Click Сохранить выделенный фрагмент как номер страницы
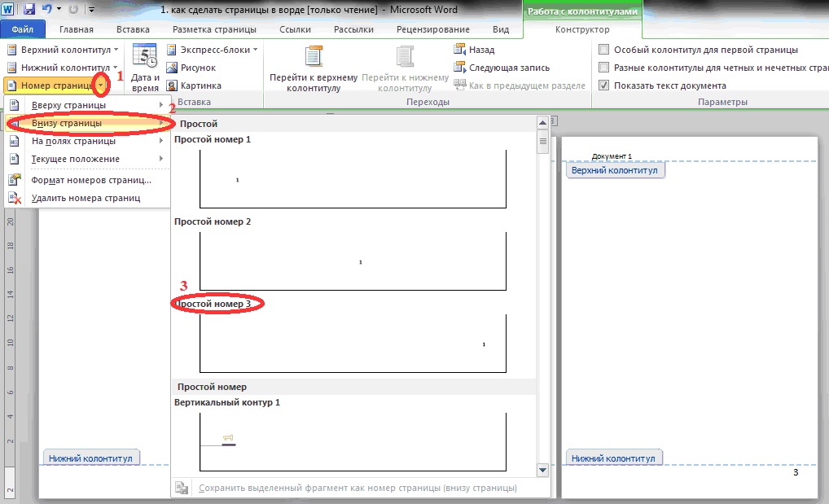 click(357, 488)
